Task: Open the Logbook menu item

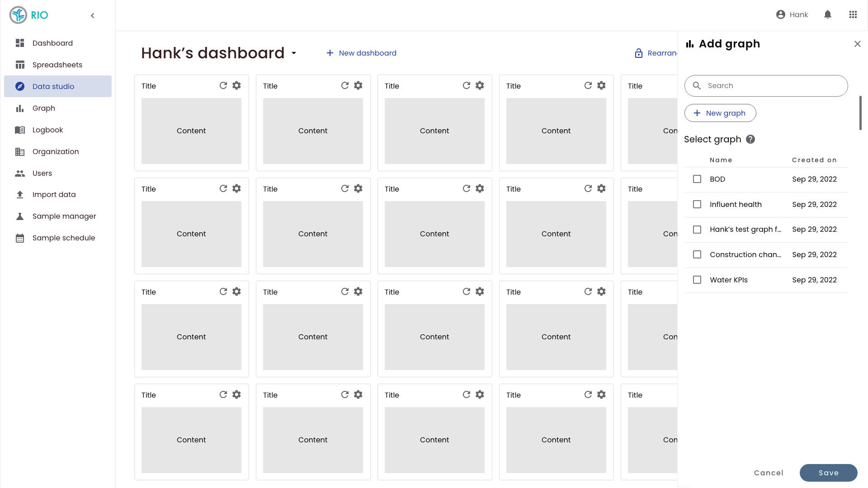Action: tap(47, 130)
